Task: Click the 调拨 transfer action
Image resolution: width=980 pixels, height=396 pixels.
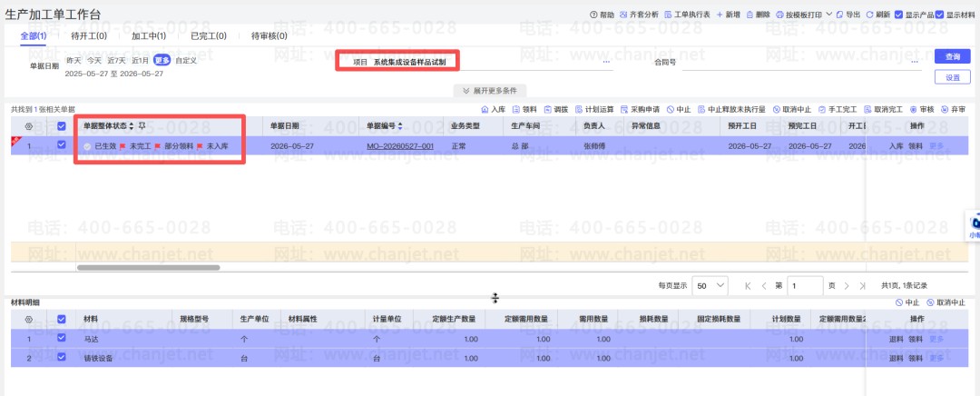Action: coord(556,109)
